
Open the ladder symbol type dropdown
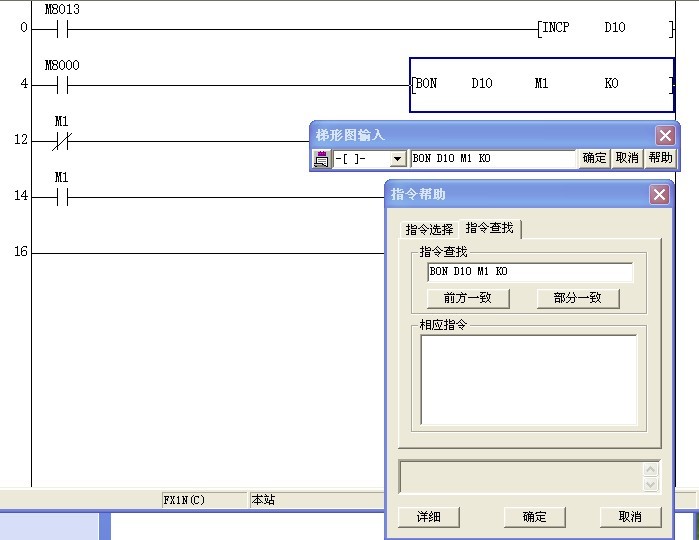click(x=397, y=159)
